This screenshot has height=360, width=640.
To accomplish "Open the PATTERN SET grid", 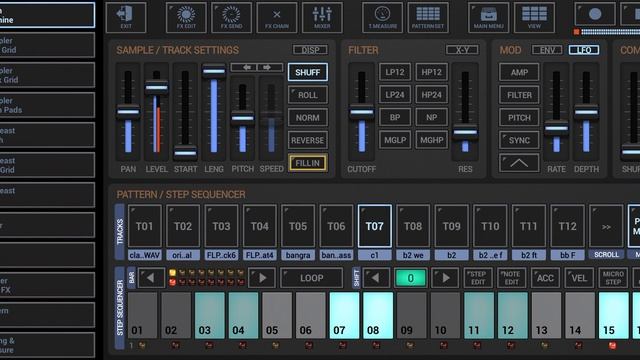I will (428, 18).
